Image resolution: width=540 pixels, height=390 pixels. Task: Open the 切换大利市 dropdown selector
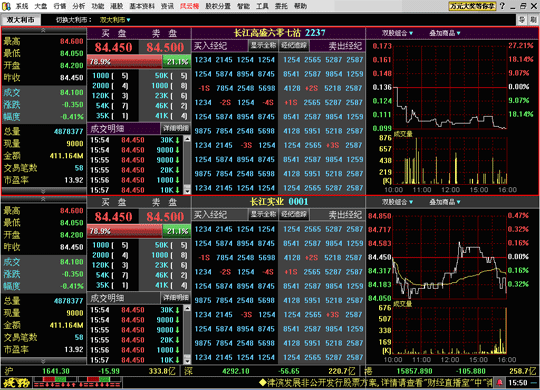coord(115,20)
